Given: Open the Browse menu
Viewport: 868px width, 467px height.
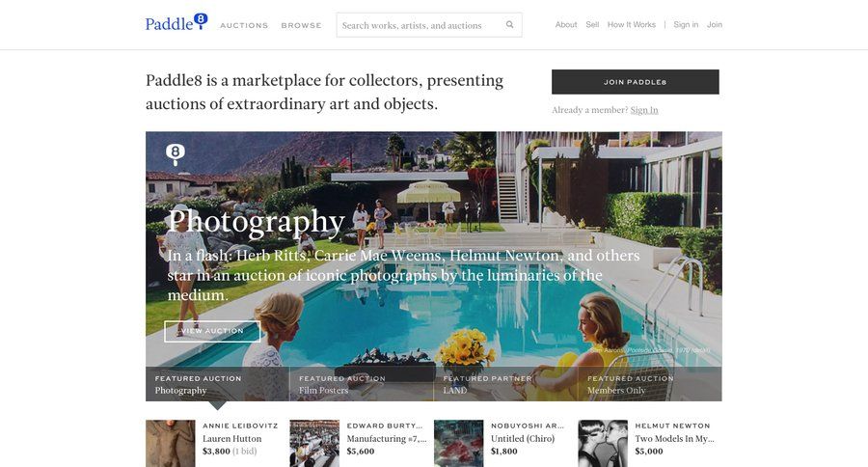Looking at the screenshot, I should tap(301, 25).
